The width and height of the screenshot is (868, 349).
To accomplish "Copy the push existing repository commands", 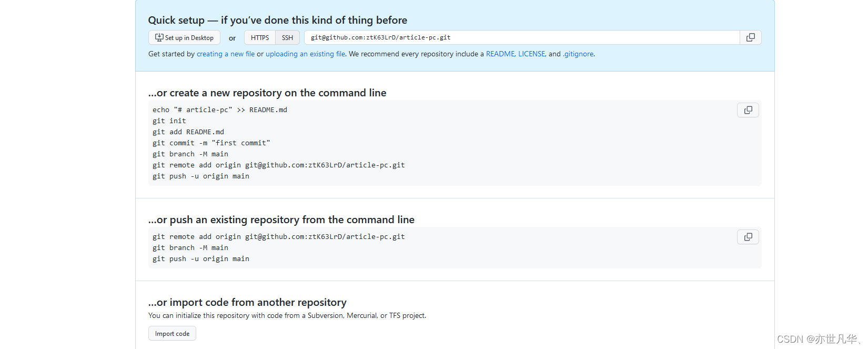I will pos(748,237).
